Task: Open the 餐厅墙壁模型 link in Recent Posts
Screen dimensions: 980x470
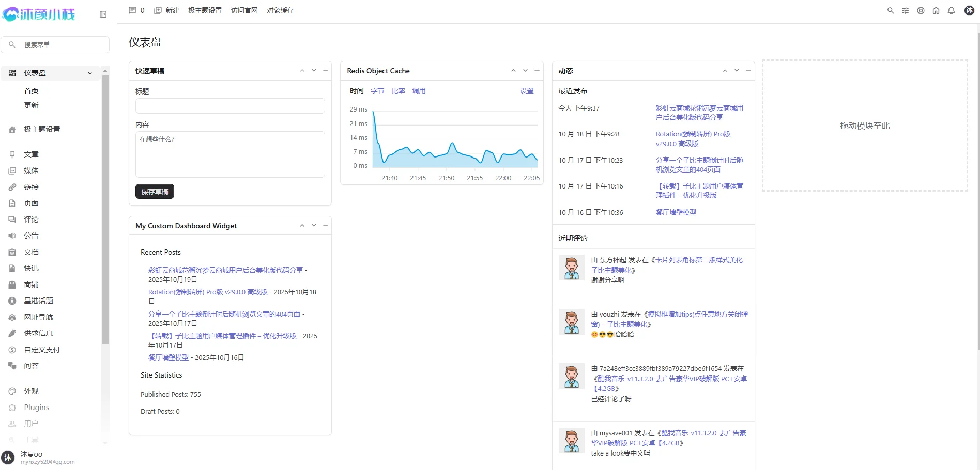Action: click(x=169, y=357)
